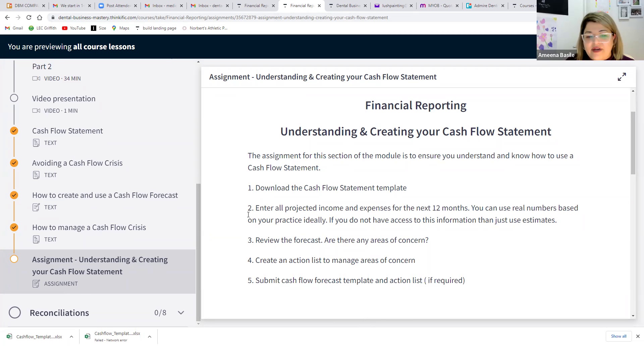
Task: Expand the assignment to fullscreen view
Action: click(622, 77)
